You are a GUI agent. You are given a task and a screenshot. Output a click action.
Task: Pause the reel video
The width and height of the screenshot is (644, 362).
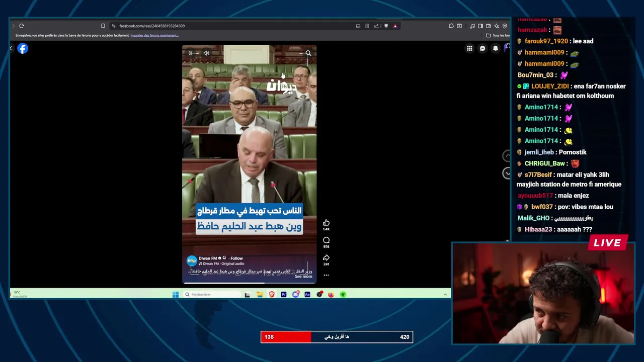click(x=190, y=53)
